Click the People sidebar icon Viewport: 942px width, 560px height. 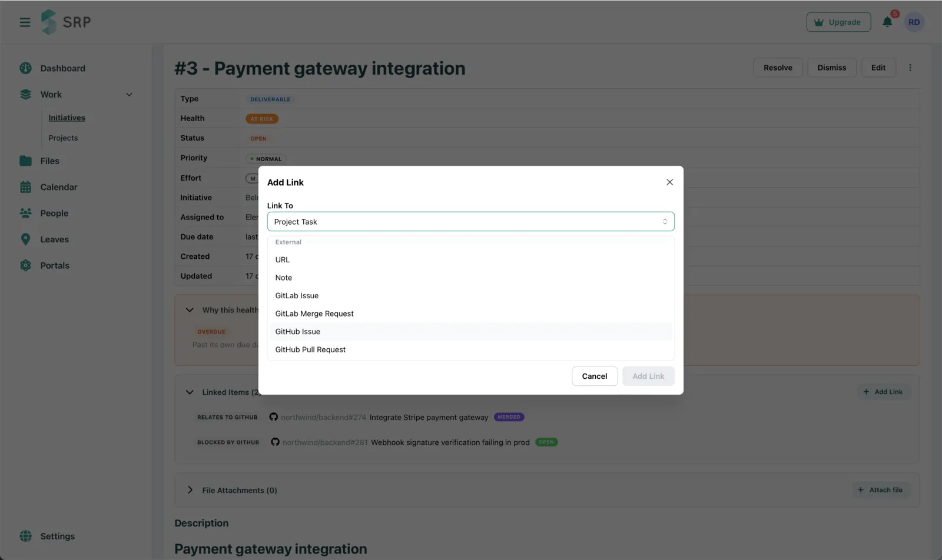[x=25, y=213]
